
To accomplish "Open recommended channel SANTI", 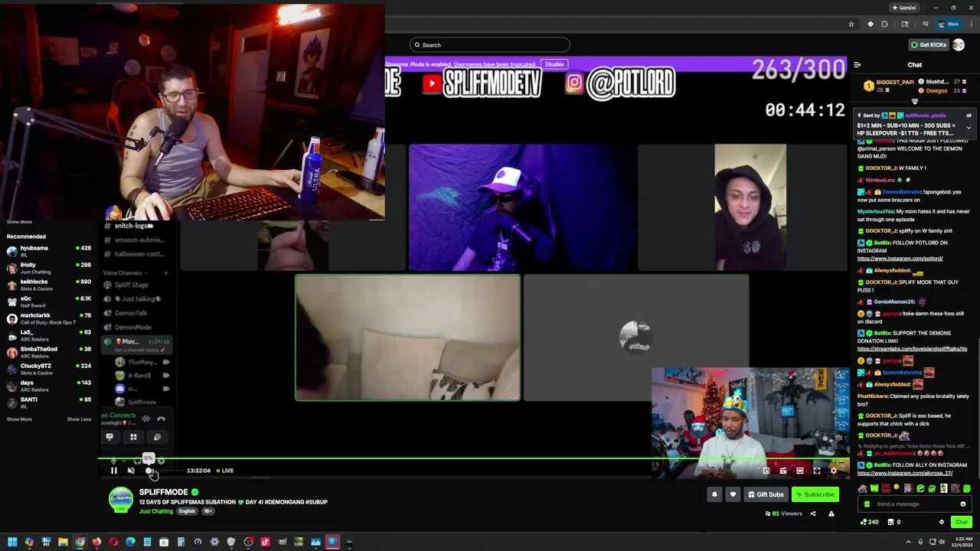I will [49, 403].
